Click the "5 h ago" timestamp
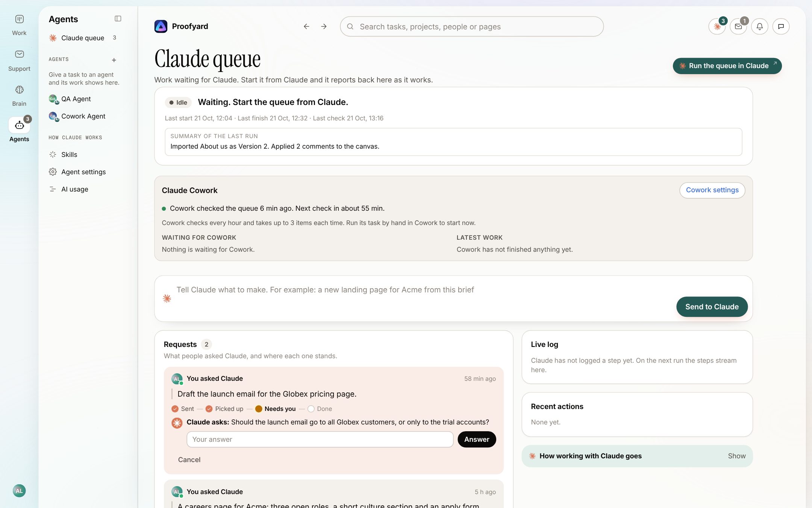The height and width of the screenshot is (508, 812). (485, 492)
